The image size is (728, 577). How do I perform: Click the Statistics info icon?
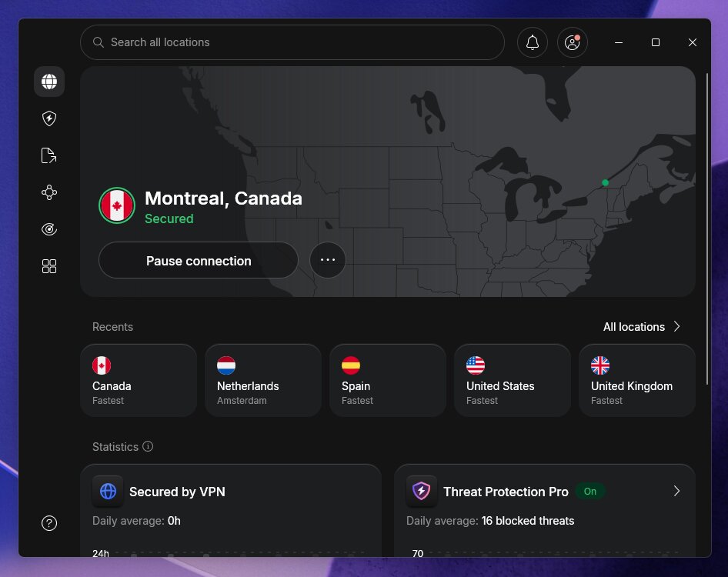click(x=148, y=446)
